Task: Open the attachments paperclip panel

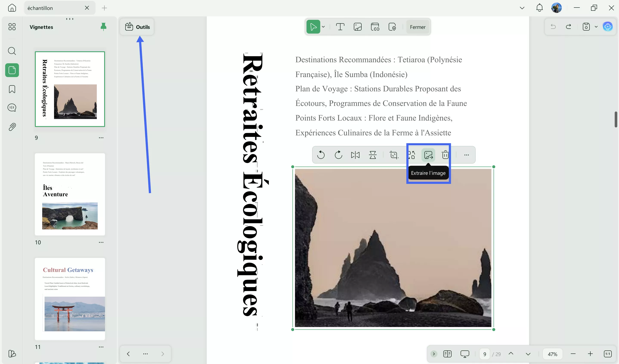Action: click(x=12, y=127)
